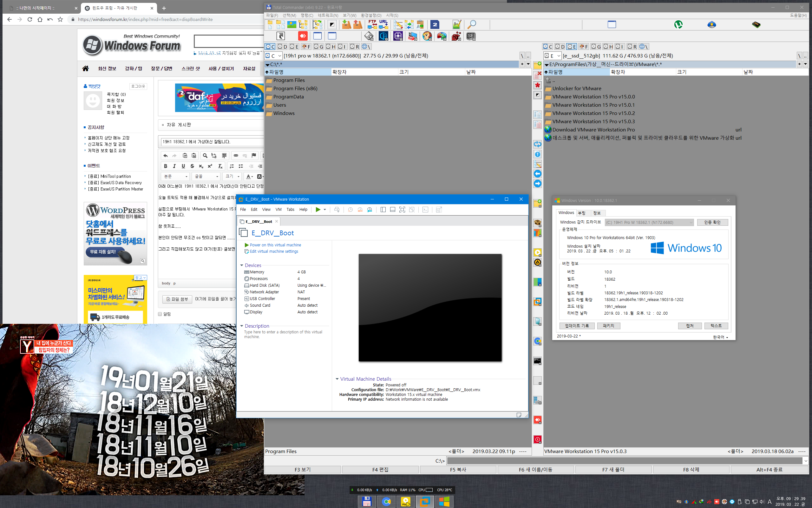Click the find magnifier icon in forum editor

pyautogui.click(x=205, y=156)
